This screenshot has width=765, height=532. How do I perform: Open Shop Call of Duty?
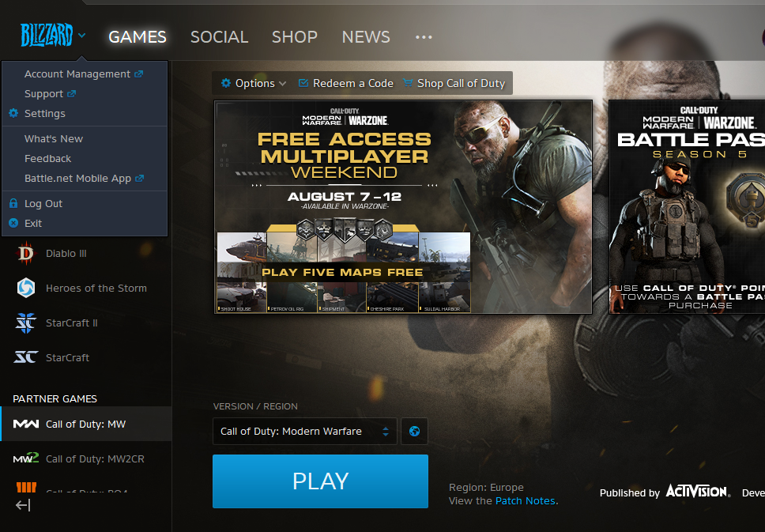[461, 84]
